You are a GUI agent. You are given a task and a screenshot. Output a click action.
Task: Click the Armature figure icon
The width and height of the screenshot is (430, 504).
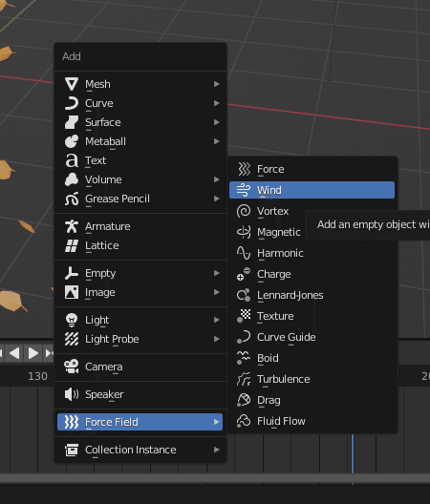coord(72,226)
